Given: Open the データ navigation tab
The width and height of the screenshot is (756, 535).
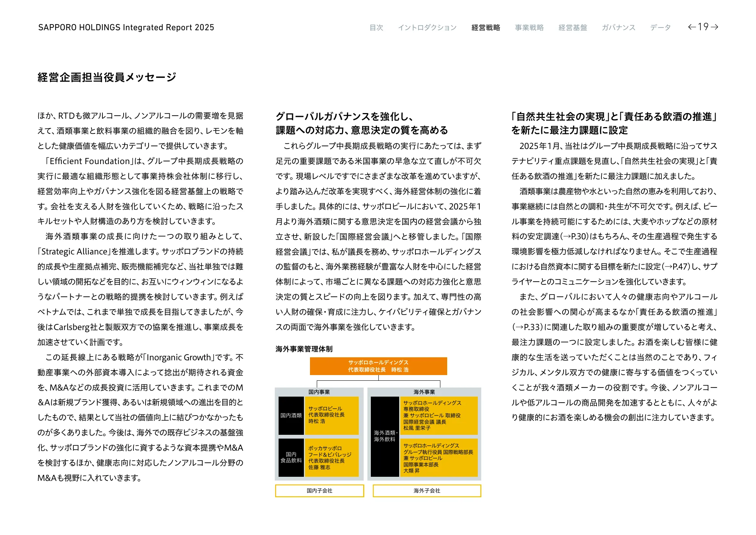Looking at the screenshot, I should click(x=660, y=28).
